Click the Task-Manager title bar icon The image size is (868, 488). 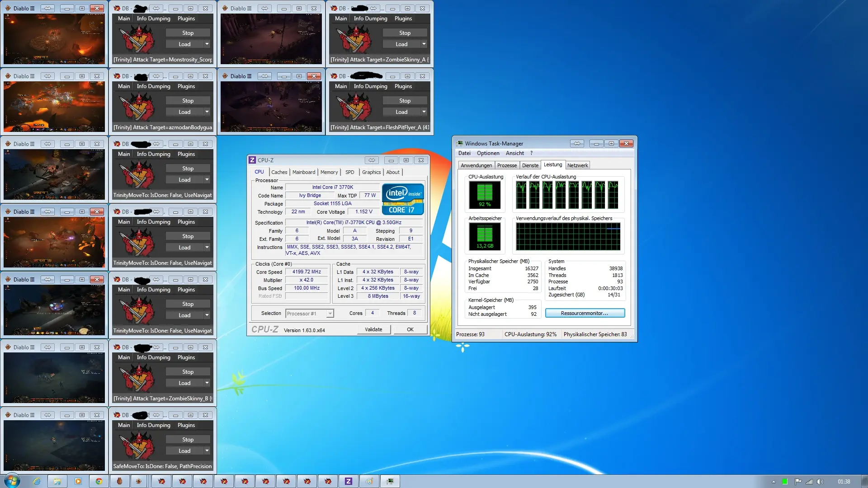460,143
